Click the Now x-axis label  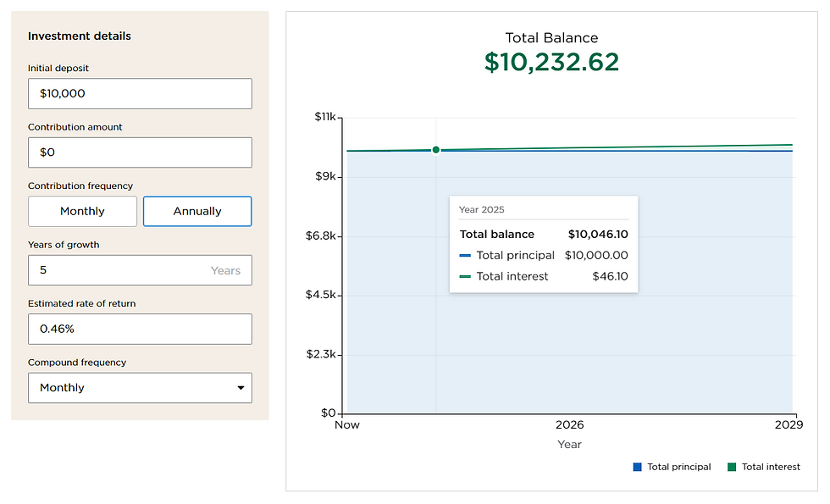(x=347, y=425)
